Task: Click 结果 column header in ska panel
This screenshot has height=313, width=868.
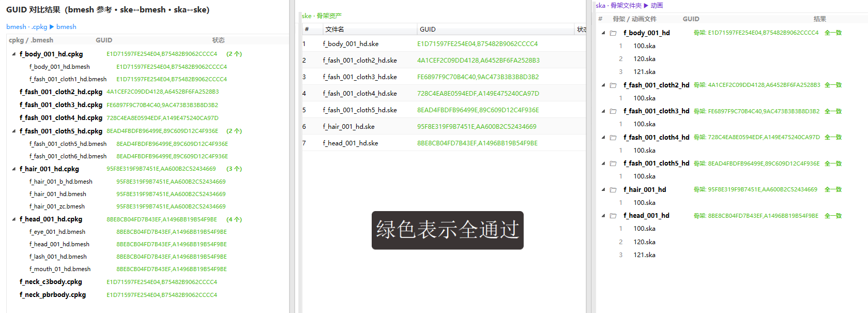Action: pyautogui.click(x=819, y=19)
